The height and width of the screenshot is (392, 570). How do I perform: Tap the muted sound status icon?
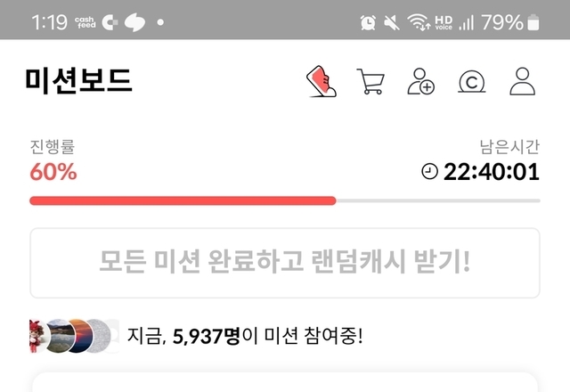(x=392, y=22)
